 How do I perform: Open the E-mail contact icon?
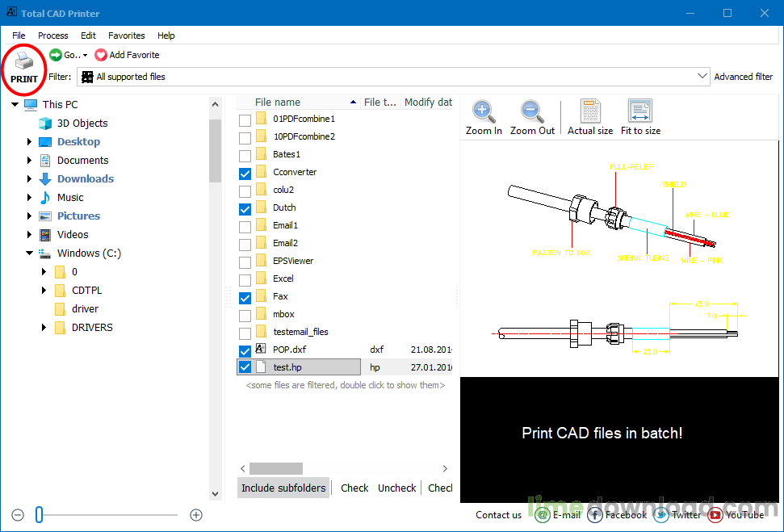pyautogui.click(x=542, y=515)
